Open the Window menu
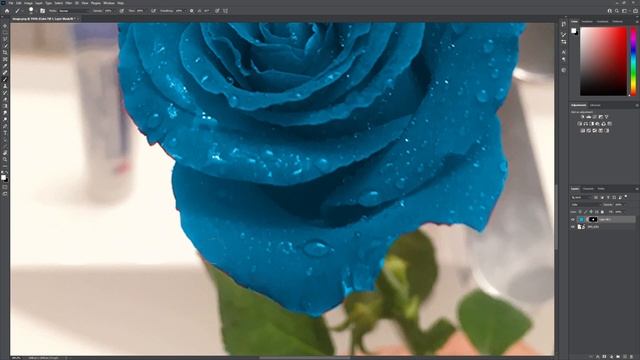The height and width of the screenshot is (360, 640). pyautogui.click(x=109, y=3)
